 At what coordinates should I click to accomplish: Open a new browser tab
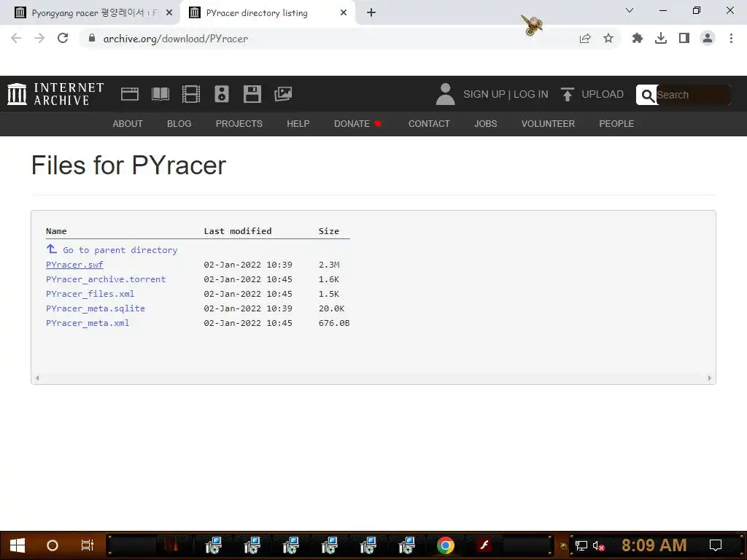(x=371, y=13)
